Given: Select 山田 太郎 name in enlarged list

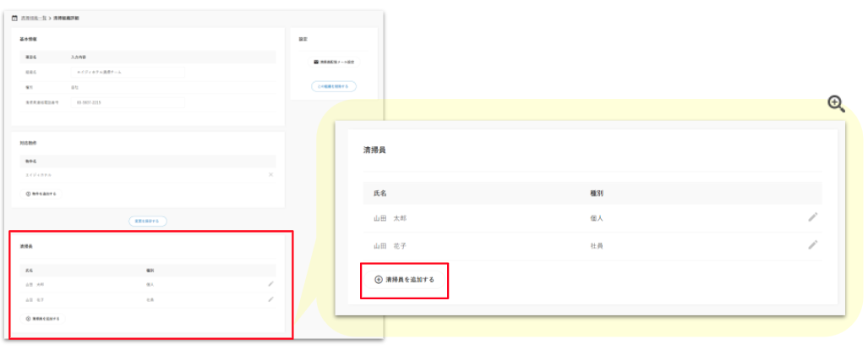Looking at the screenshot, I should pos(390,217).
